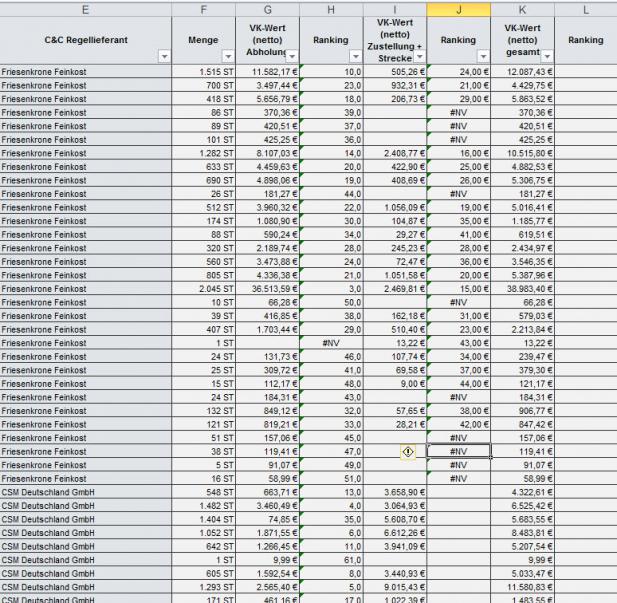Click cell with value 3.658,90 €
This screenshot has width=617, height=603.
tap(395, 492)
